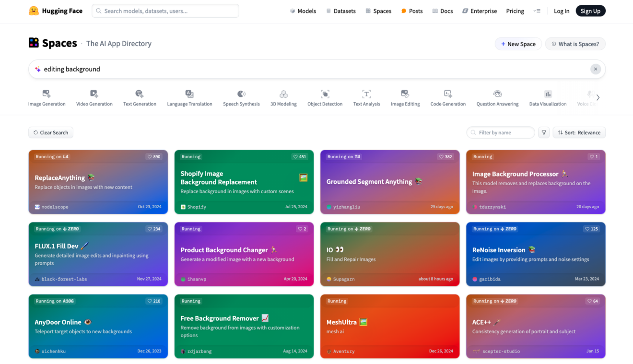Screen dimensions: 633x364
Task: Choose the 3D Modeling category icon
Action: (283, 94)
